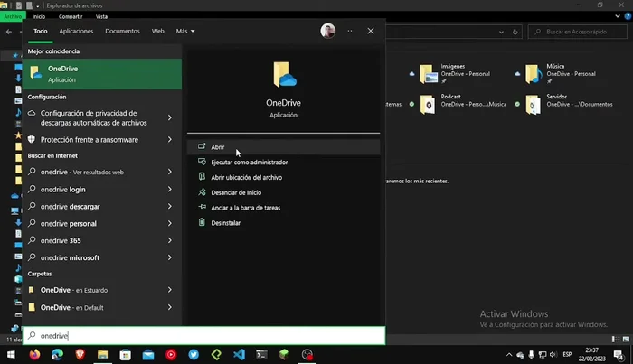Open the terminal from the taskbar
Image resolution: width=633 pixels, height=364 pixels.
tap(261, 354)
